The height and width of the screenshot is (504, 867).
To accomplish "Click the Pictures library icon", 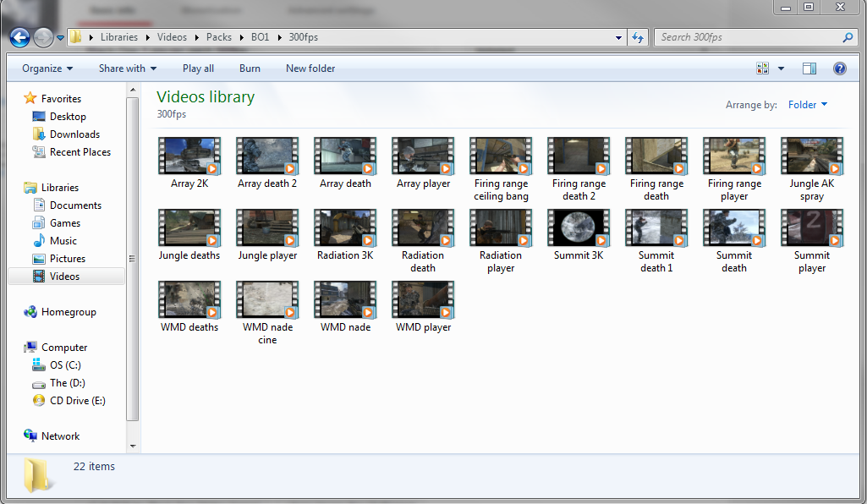I will point(39,259).
